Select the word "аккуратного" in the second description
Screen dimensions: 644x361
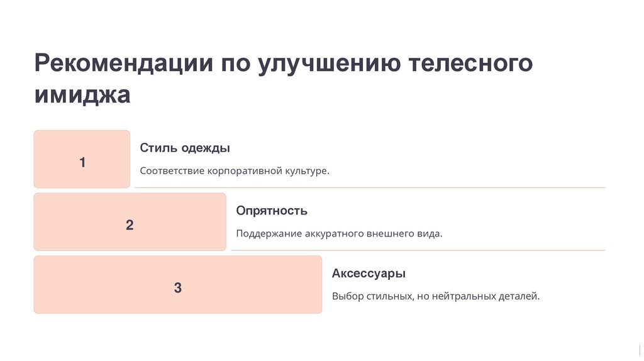[333, 234]
